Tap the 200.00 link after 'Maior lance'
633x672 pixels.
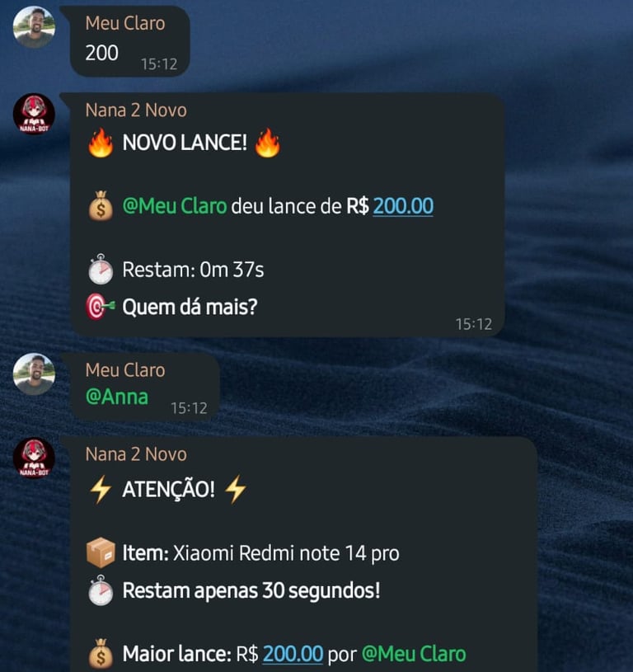[x=293, y=654]
